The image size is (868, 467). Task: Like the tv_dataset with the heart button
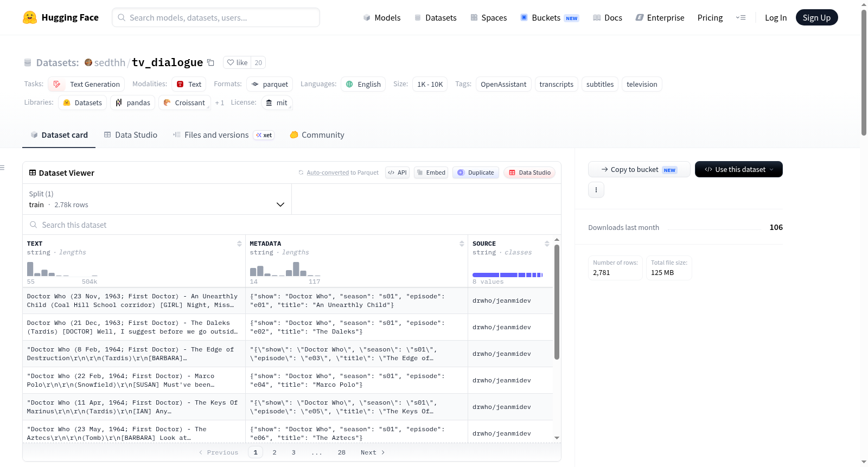point(237,62)
